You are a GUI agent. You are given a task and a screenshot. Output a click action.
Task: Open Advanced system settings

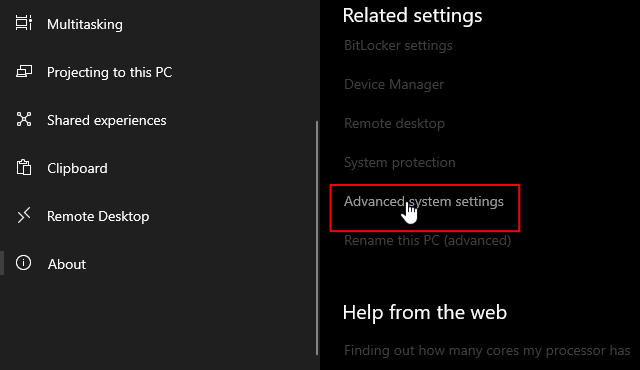424,202
